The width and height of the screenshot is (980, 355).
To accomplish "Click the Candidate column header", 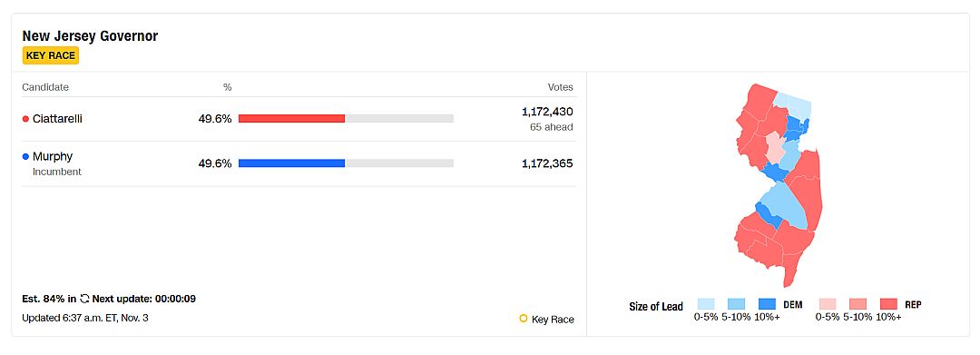I will click(45, 87).
